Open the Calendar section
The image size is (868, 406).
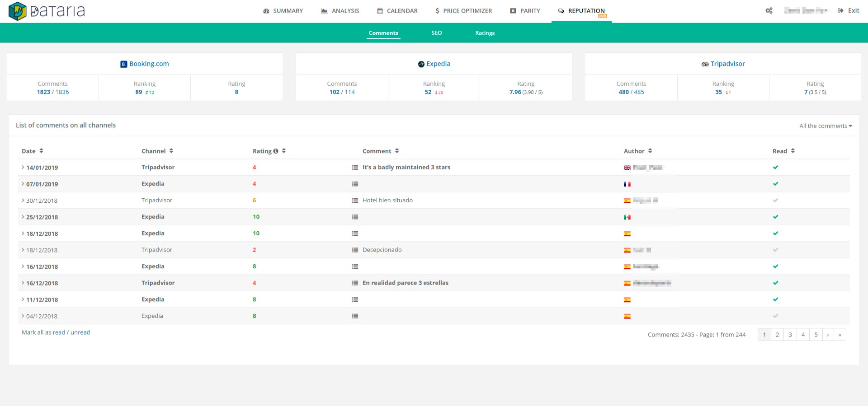click(397, 11)
